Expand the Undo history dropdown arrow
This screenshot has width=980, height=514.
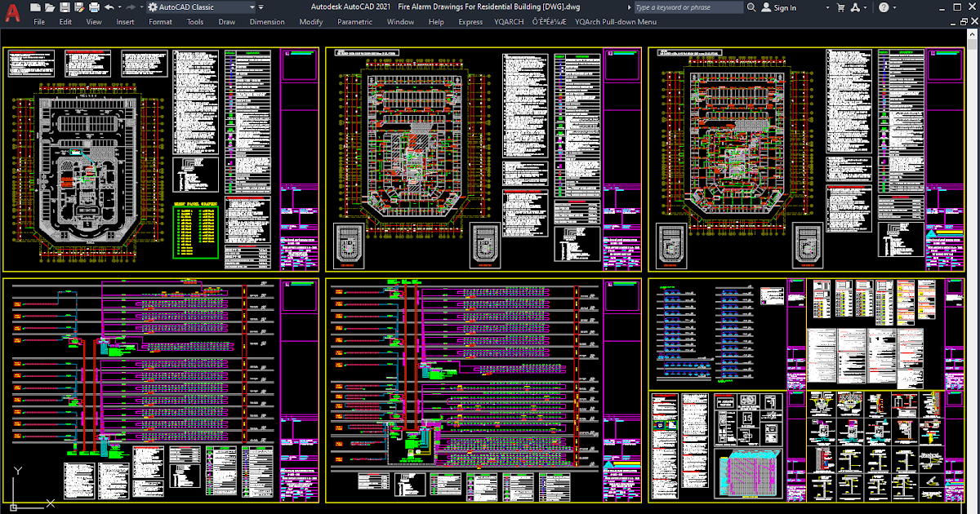click(119, 8)
